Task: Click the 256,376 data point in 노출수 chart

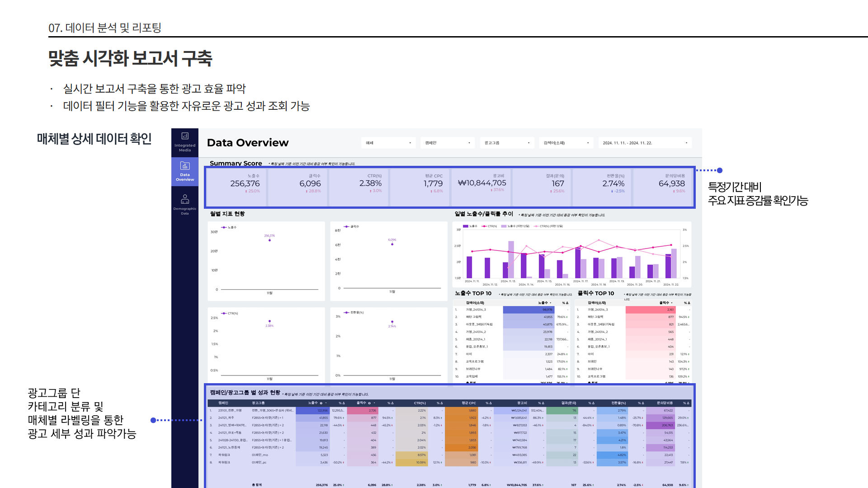Action: coord(269,240)
